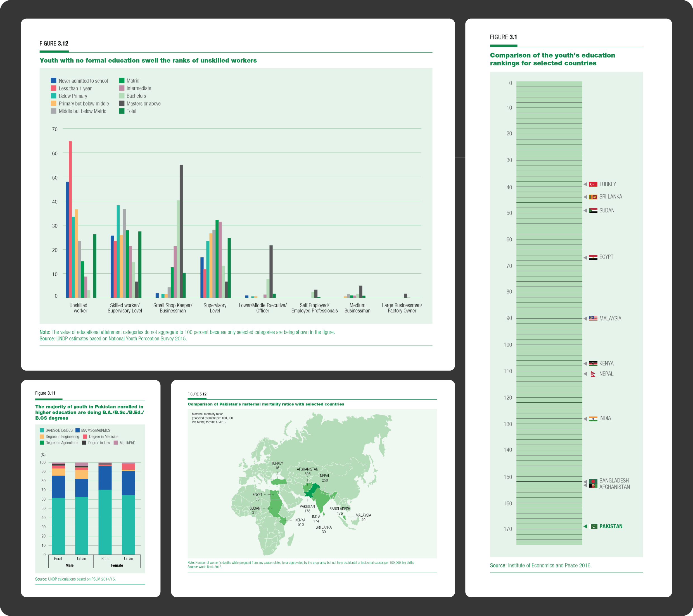
Task: Click the 'Degree in Medicine' legend swatch
Action: (85, 436)
